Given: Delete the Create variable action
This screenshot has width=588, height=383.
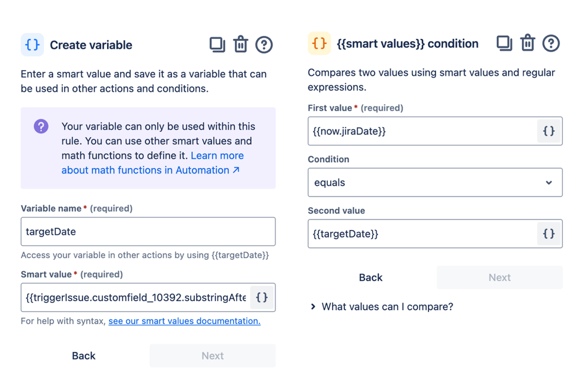Looking at the screenshot, I should 241,45.
